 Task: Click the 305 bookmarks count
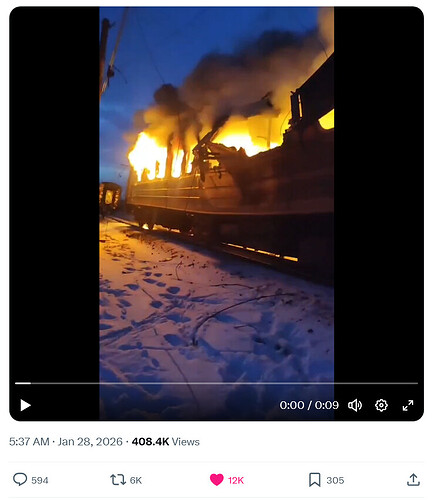coord(335,480)
